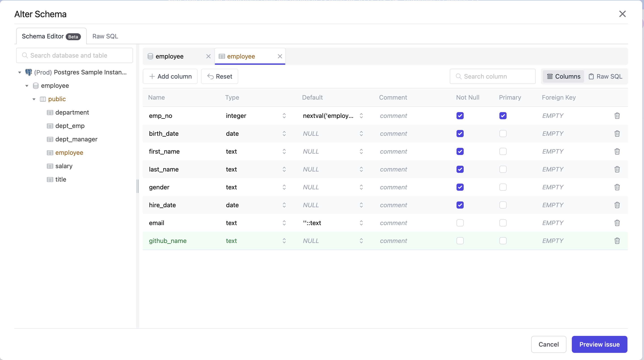Viewport: 644px width, 360px height.
Task: Collapse the public schema tree node
Action: (x=34, y=99)
